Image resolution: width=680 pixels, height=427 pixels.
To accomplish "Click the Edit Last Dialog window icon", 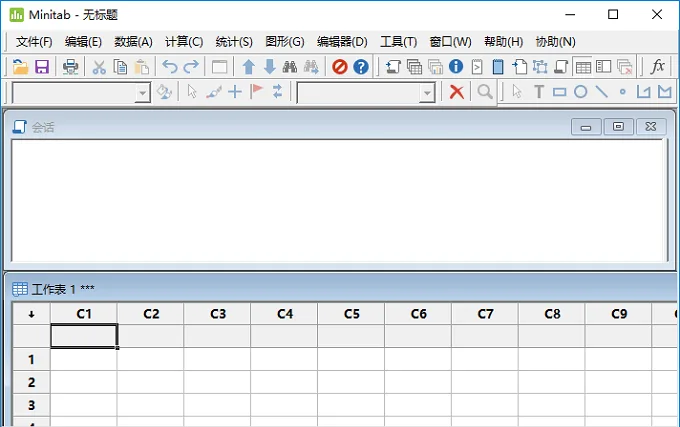I will (219, 67).
